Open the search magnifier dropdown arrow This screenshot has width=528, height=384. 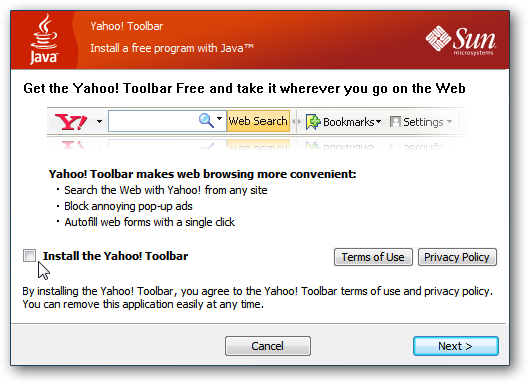pos(220,118)
